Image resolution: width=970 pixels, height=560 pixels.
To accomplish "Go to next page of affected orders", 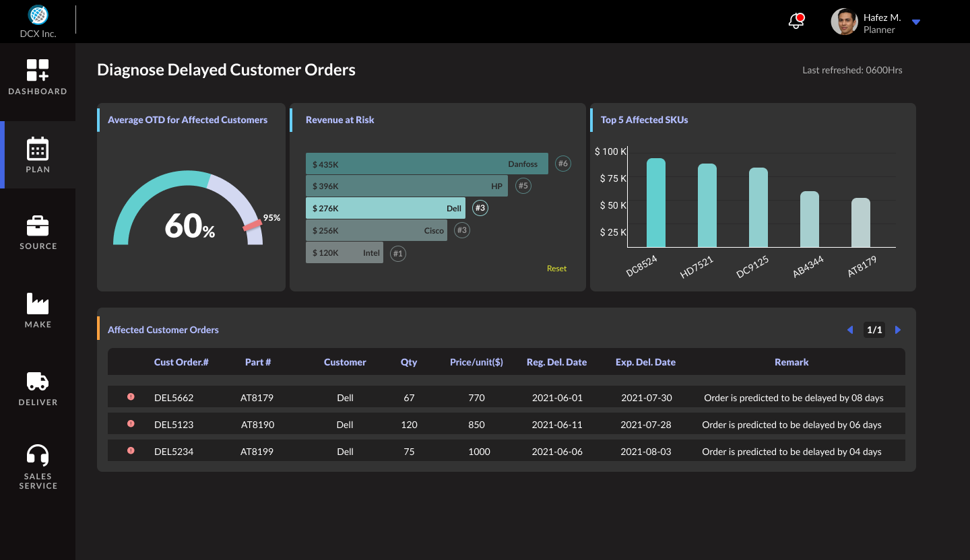I will coord(898,330).
